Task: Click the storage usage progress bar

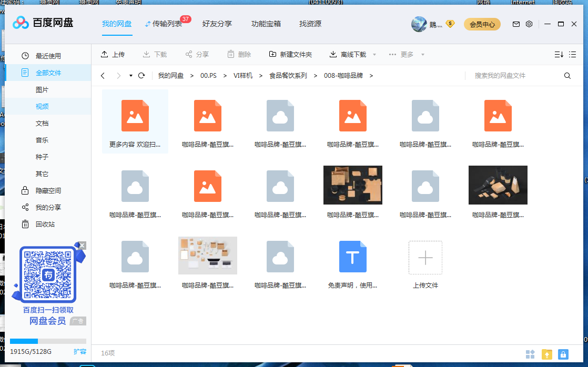Action: click(48, 341)
